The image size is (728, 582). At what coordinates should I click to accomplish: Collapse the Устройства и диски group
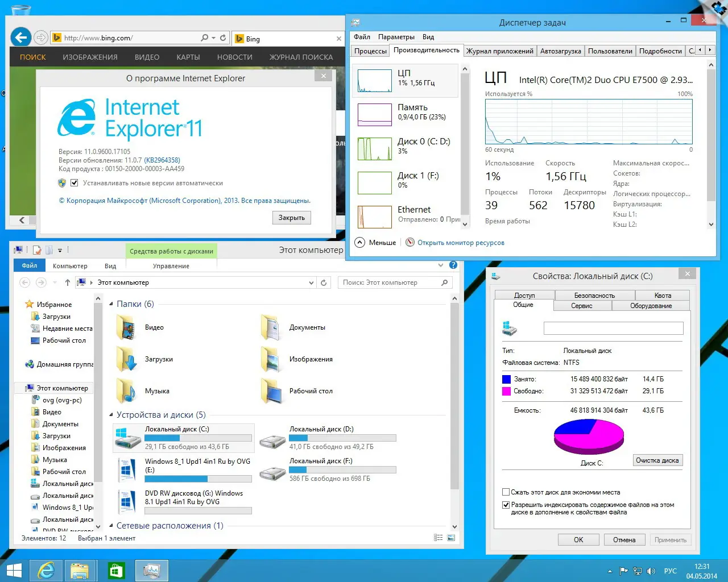point(111,415)
